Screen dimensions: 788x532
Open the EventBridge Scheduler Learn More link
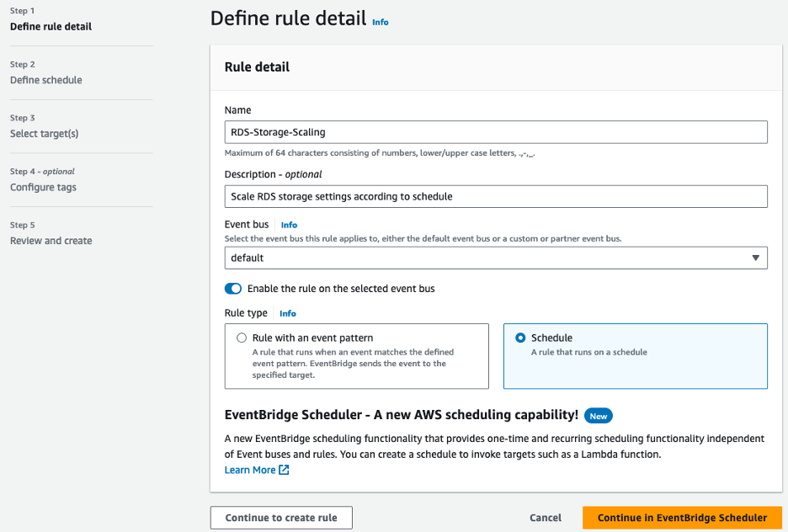coord(248,470)
